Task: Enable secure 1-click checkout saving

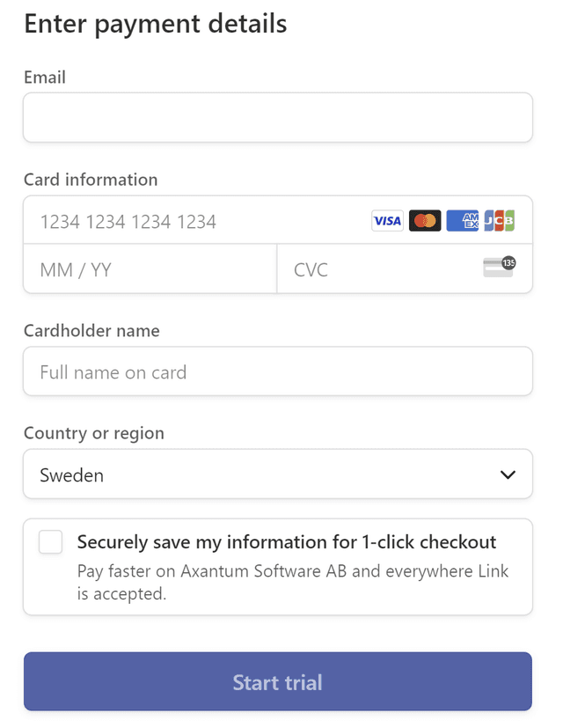Action: click(x=50, y=542)
